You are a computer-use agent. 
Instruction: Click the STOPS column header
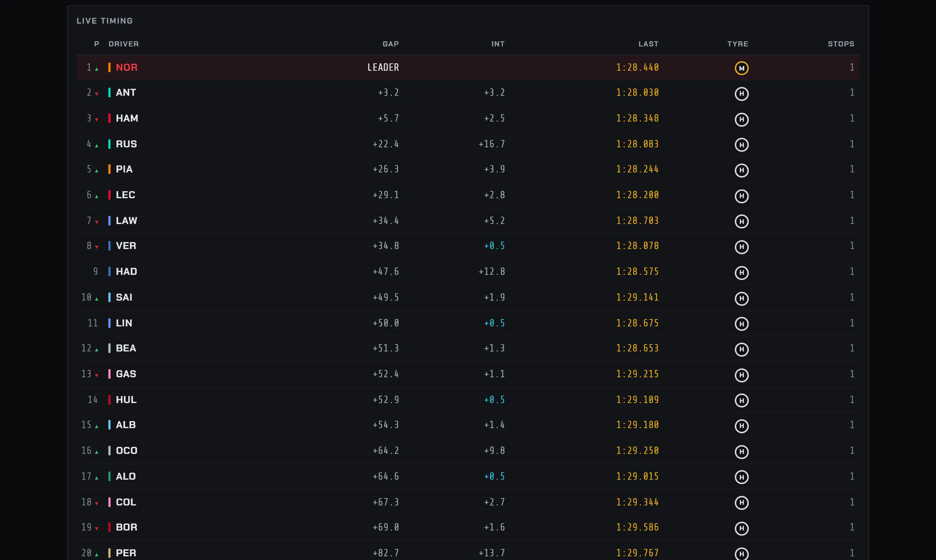(841, 44)
